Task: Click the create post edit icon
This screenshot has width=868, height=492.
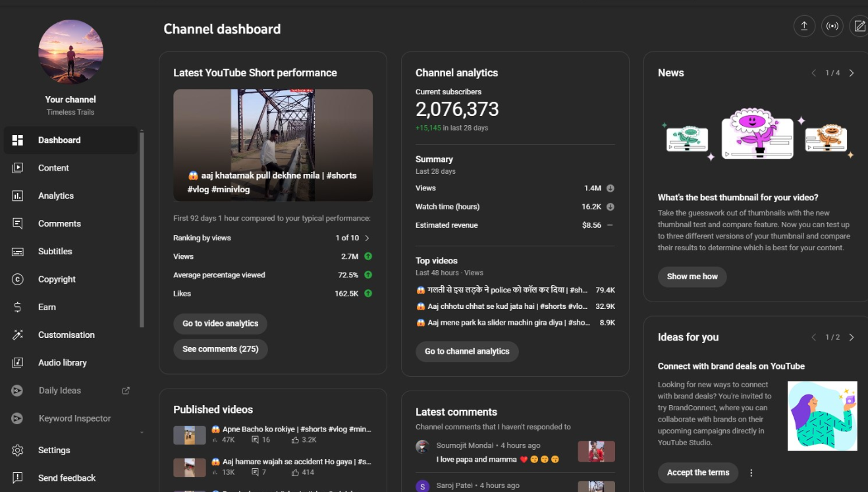Action: tap(859, 26)
